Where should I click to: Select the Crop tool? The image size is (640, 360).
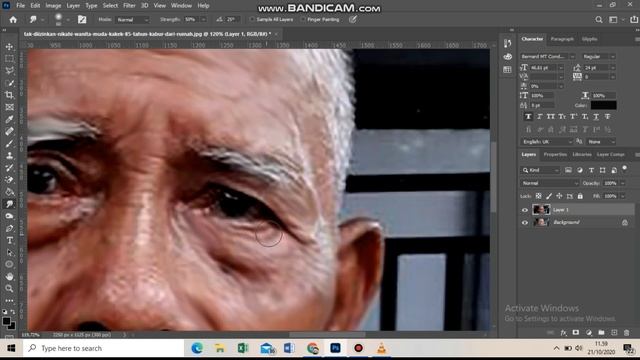tap(9, 95)
